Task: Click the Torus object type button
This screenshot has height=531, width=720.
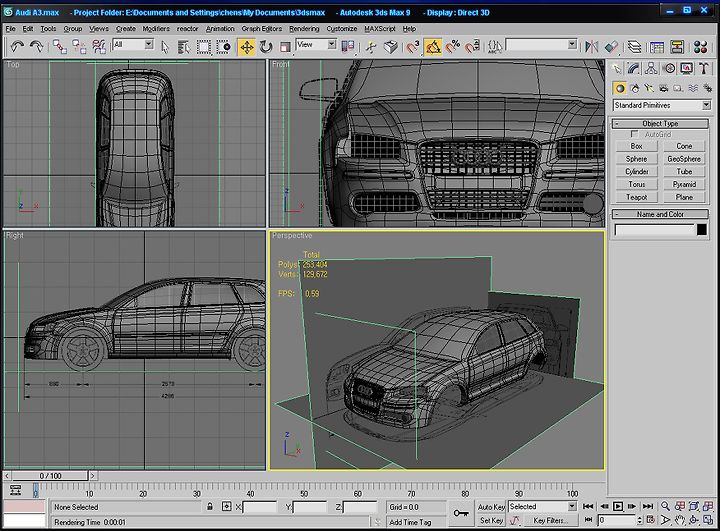Action: (x=636, y=184)
